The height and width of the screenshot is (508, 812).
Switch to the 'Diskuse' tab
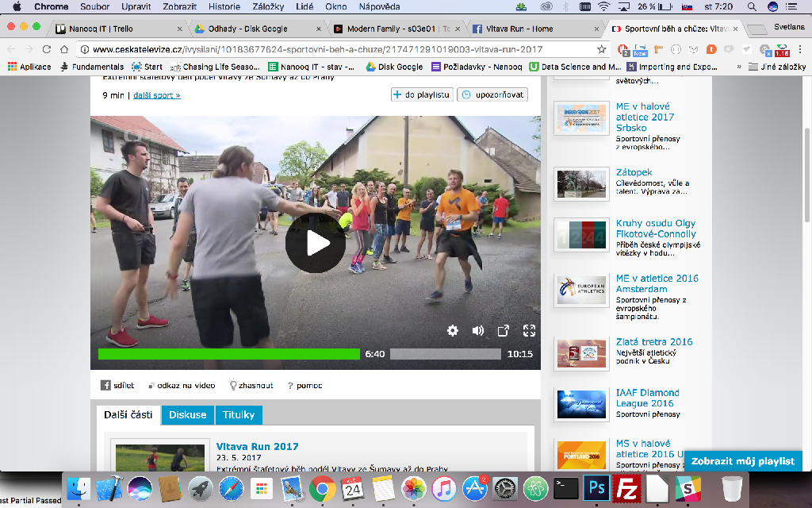pyautogui.click(x=187, y=414)
